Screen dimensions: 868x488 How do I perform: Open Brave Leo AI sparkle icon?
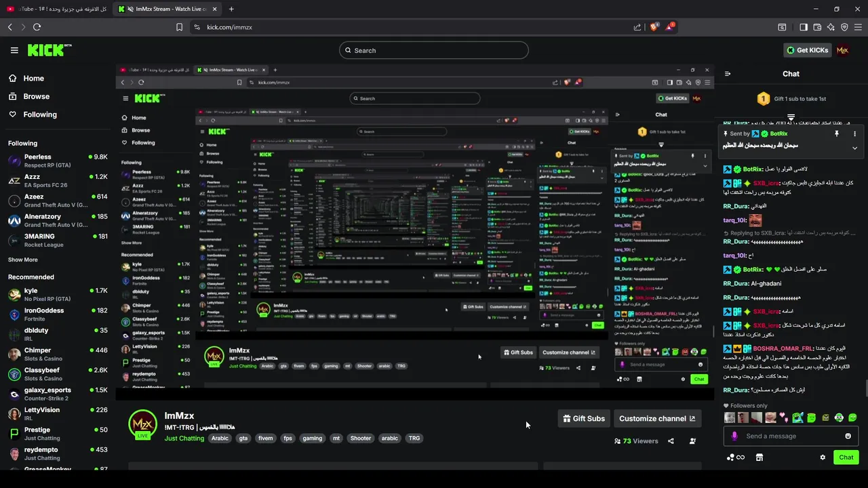[831, 27]
